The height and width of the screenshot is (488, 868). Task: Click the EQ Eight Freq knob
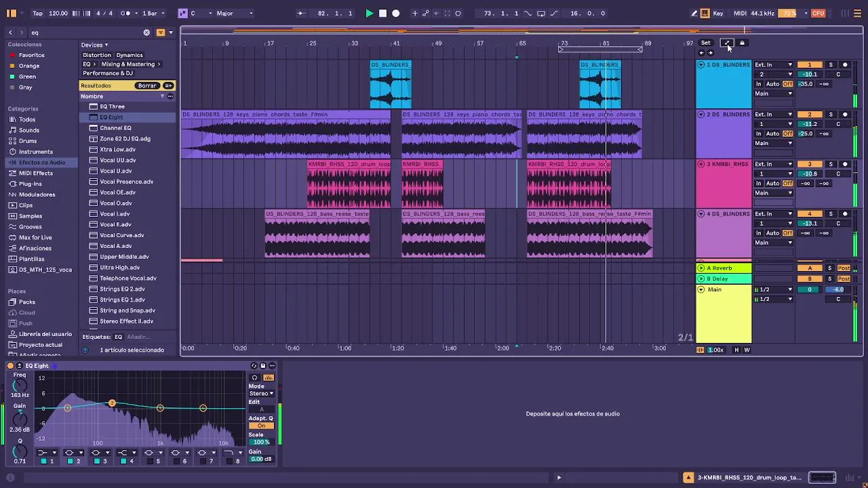click(20, 384)
